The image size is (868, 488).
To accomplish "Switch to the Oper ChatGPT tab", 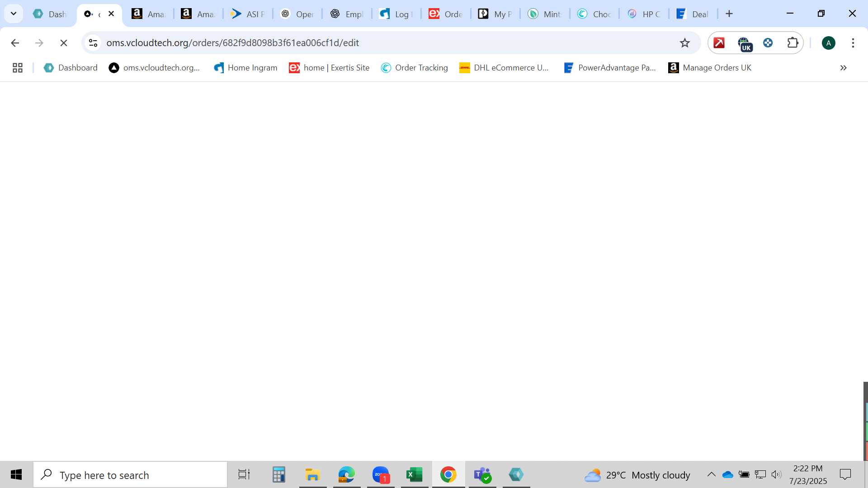I will 297,14.
